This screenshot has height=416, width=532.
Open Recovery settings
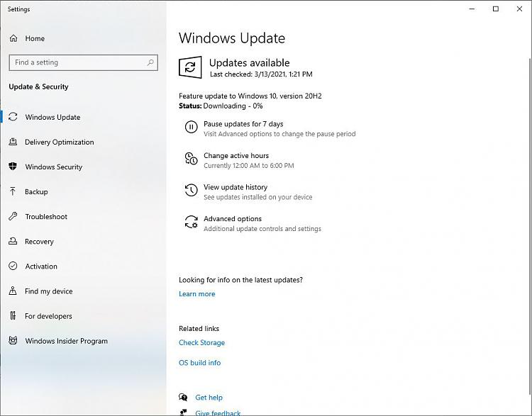[39, 242]
